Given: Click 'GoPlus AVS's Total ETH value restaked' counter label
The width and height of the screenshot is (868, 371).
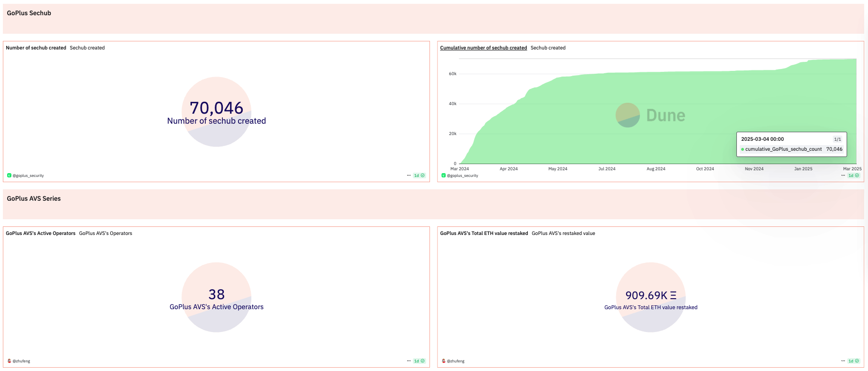Looking at the screenshot, I should (x=651, y=307).
